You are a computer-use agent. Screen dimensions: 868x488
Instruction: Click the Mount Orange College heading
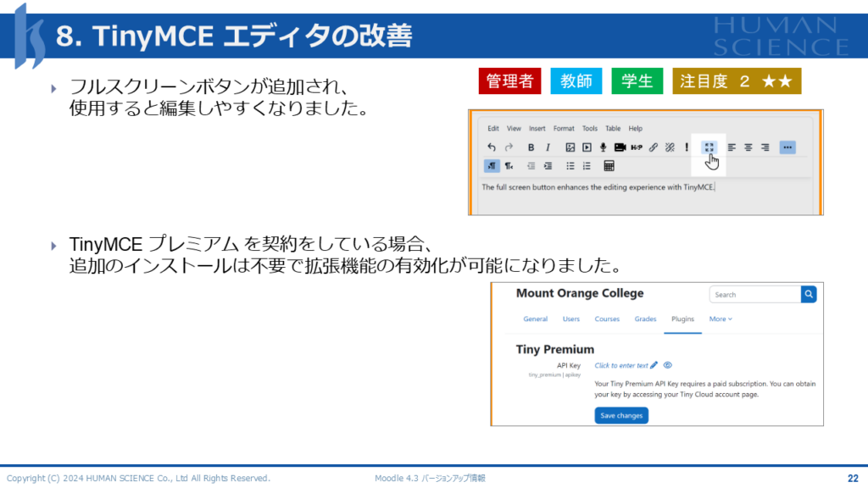coord(580,293)
